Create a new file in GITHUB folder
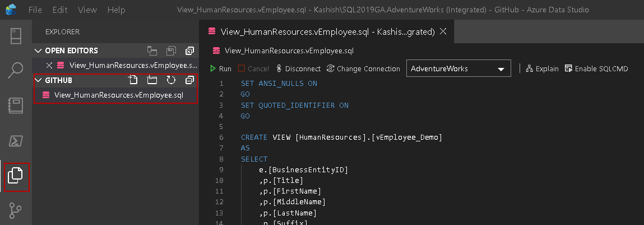The width and height of the screenshot is (644, 225). [x=133, y=80]
